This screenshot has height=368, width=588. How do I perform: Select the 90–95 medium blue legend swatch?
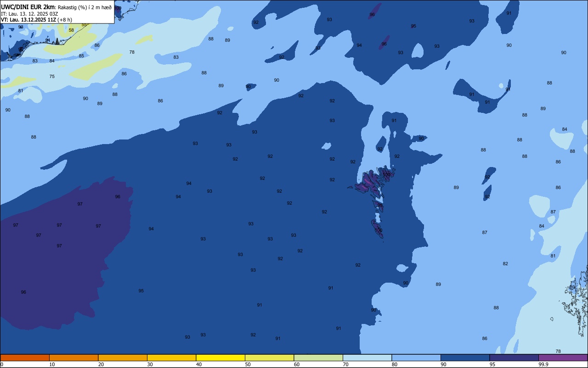pyautogui.click(x=465, y=357)
